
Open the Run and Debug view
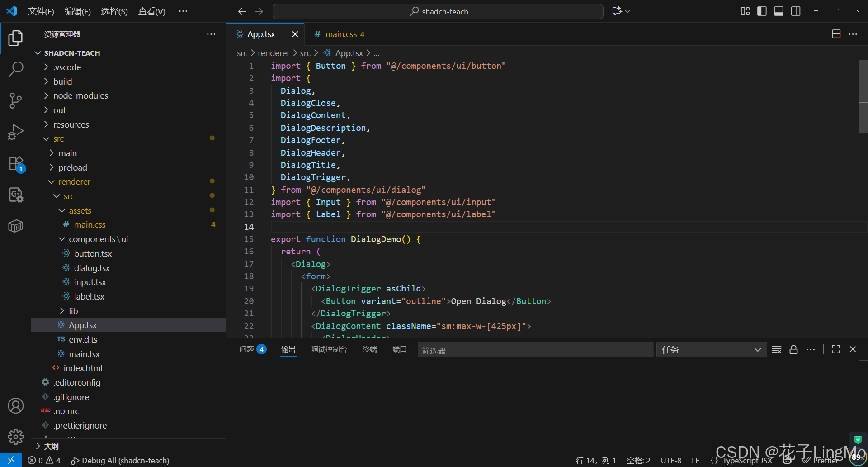[16, 132]
